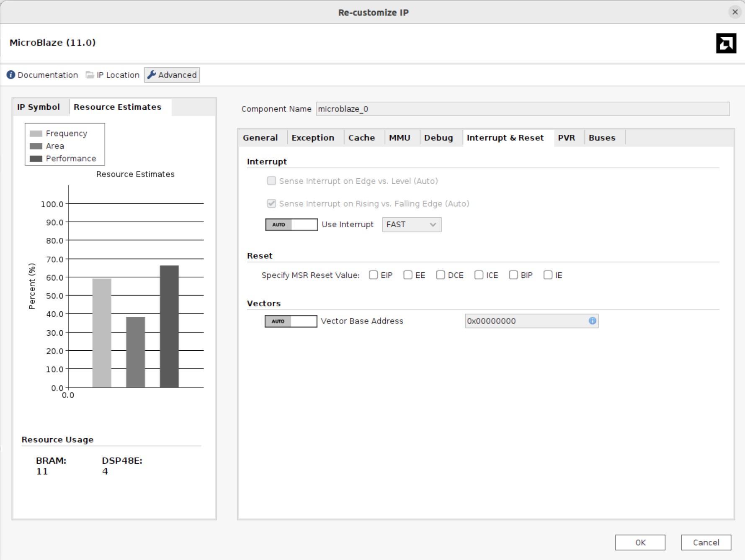
Task: Click the AMD logo icon
Action: click(726, 43)
